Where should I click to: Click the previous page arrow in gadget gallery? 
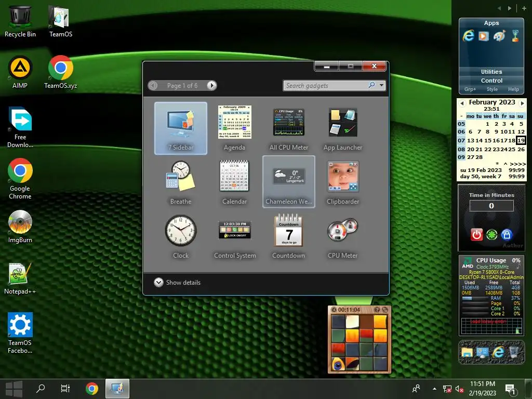153,86
